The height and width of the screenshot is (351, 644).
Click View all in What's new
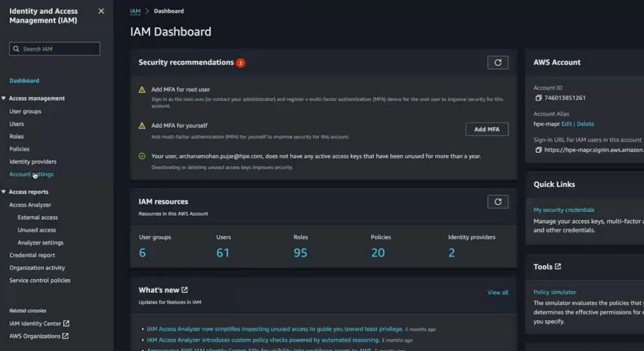498,292
